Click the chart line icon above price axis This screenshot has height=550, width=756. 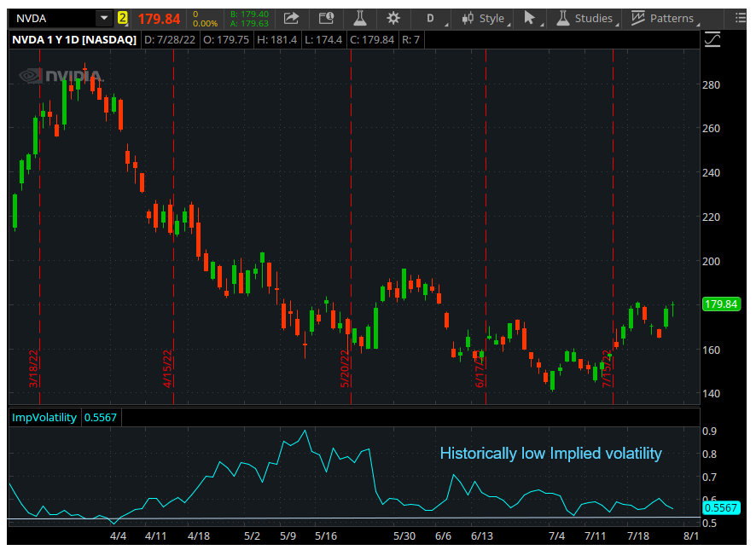712,39
